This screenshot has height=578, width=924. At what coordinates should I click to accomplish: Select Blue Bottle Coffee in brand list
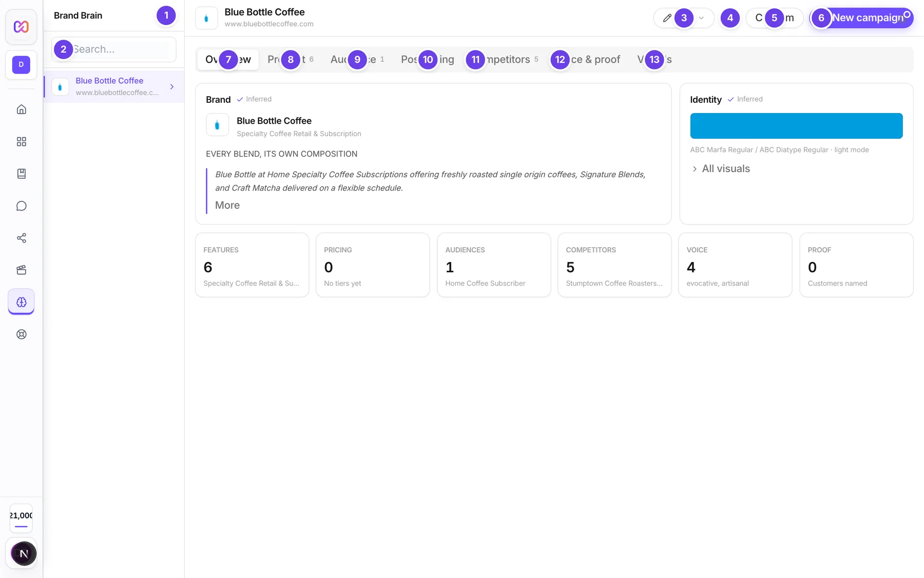(x=114, y=86)
